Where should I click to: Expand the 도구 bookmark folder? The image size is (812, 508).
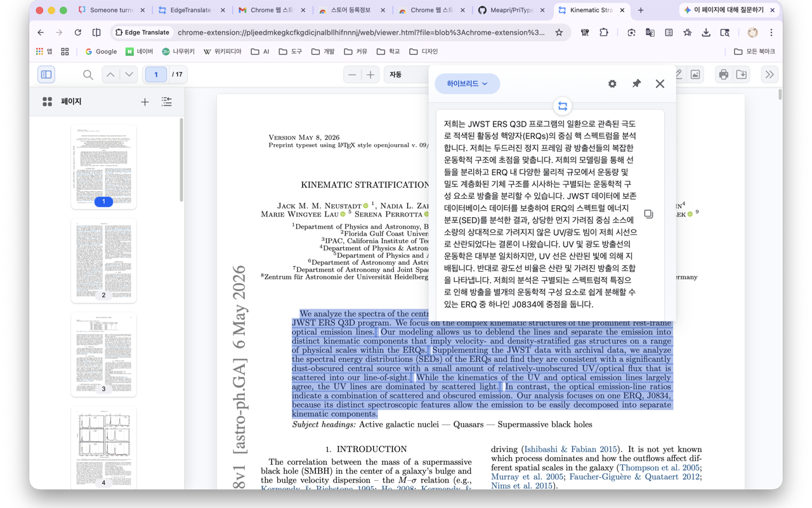tap(291, 51)
